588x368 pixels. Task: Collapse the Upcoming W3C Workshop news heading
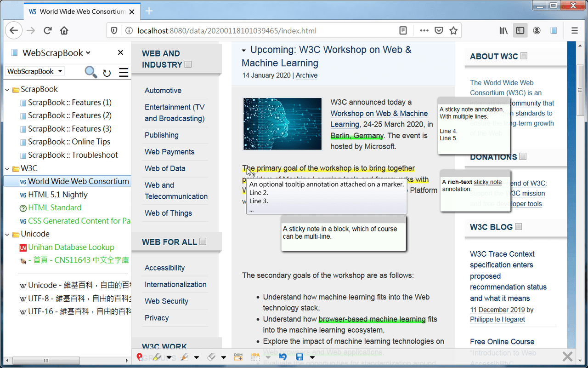point(244,50)
